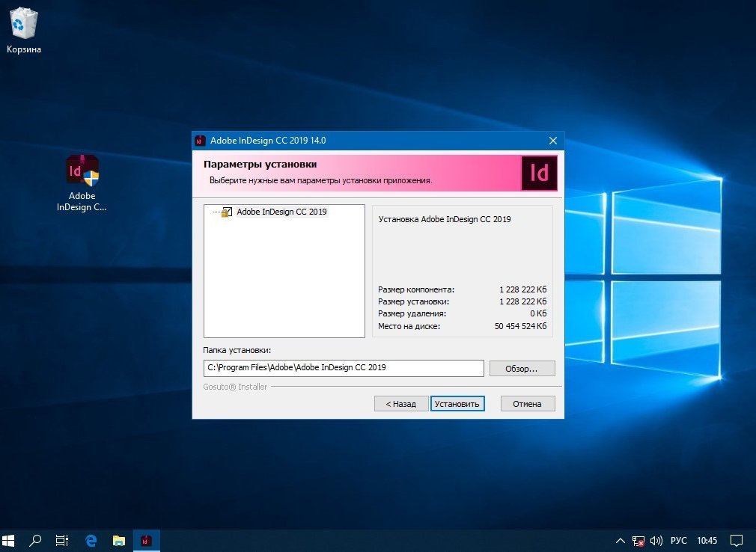Open taskbar search magnifier
This screenshot has height=552, width=756.
point(34,541)
